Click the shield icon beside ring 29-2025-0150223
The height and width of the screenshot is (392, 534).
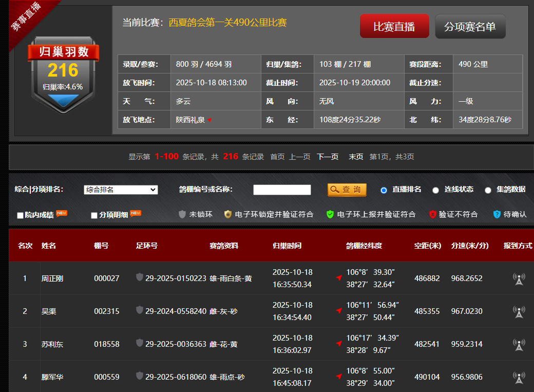pyautogui.click(x=140, y=277)
